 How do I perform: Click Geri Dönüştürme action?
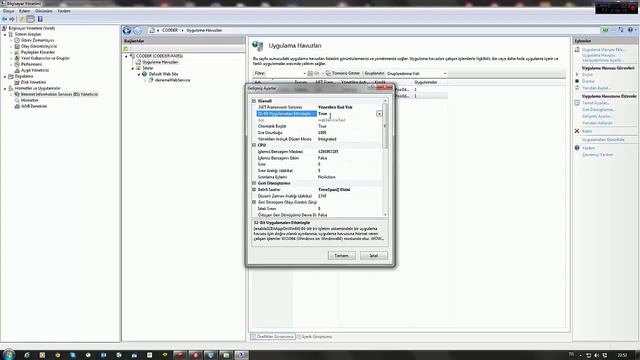[x=598, y=109]
